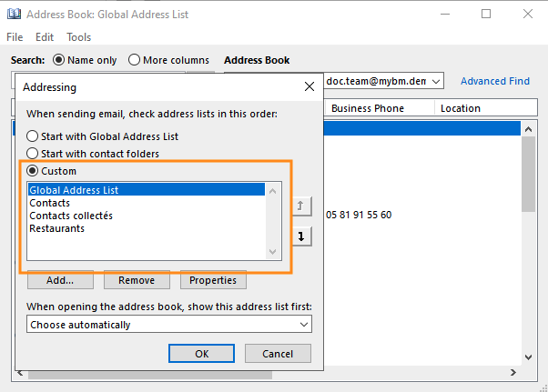Viewport: 548px width, 392px height.
Task: Open the Tools menu
Action: (x=78, y=37)
